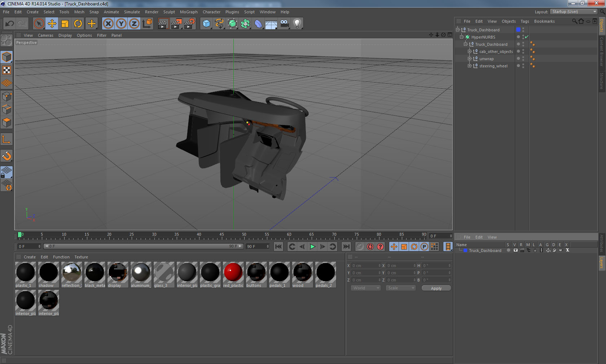606x364 pixels.
Task: Open the Content Browser side tab
Action: [x=602, y=52]
